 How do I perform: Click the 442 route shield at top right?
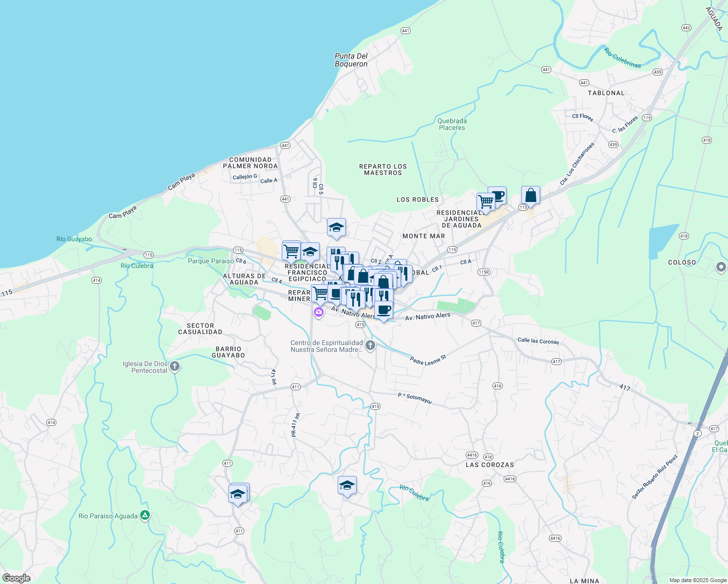pyautogui.click(x=686, y=28)
